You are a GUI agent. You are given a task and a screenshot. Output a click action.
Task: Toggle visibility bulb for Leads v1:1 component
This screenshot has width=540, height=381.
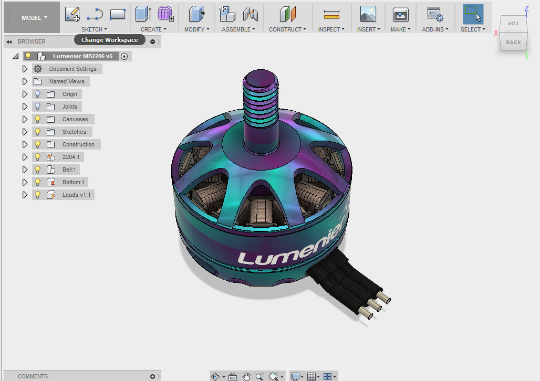(x=38, y=195)
